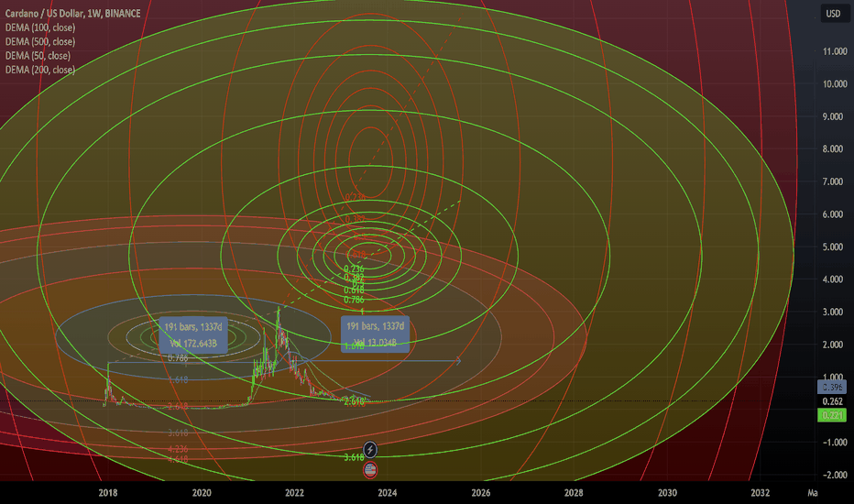Screen dimensions: 854x504
Task: Select the DEMA (500, close) indicator legend
Action: [40, 41]
